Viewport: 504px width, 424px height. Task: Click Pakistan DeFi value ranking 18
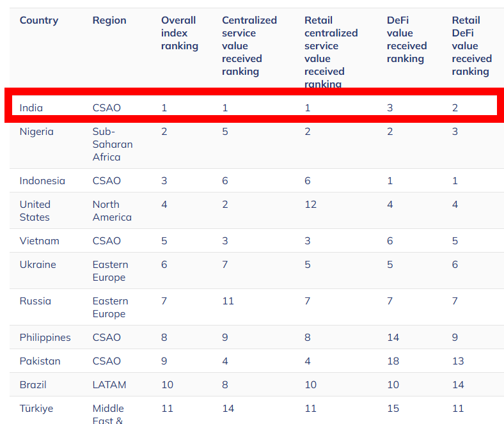coord(393,361)
